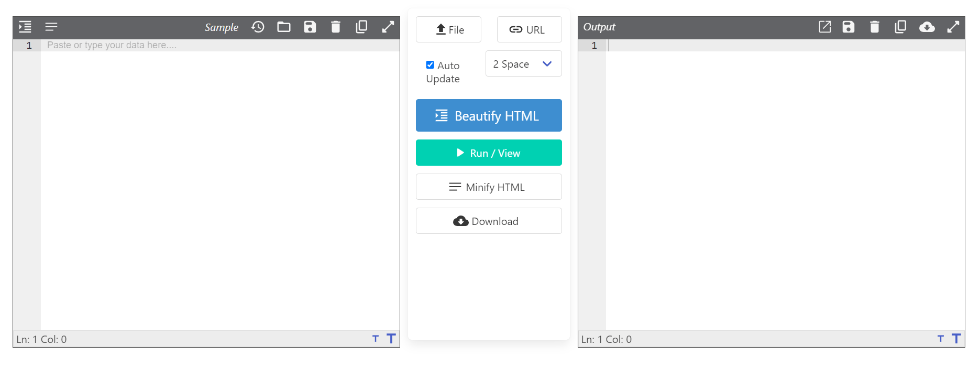Click the Minify HTML button
The image size is (980, 366).
489,187
